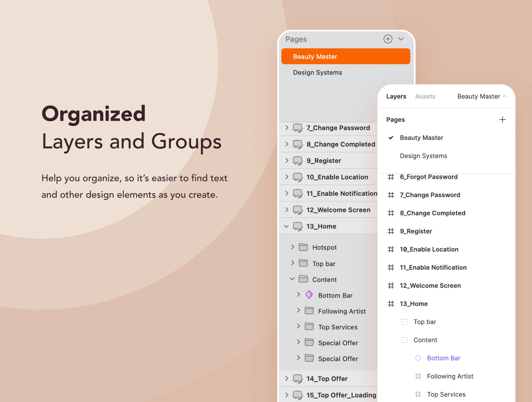Click the artboard icon next to 13_Home

pos(298,226)
